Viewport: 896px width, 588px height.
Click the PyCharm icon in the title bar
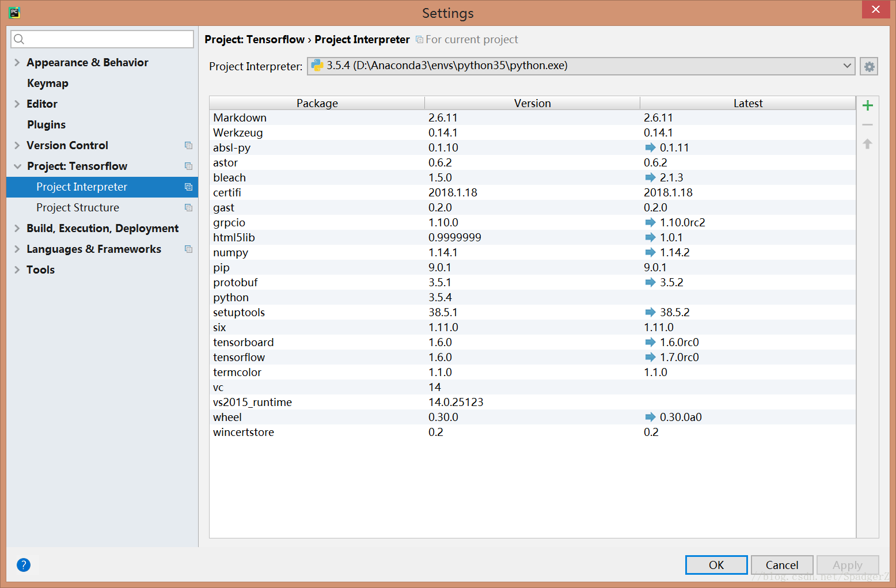point(14,12)
